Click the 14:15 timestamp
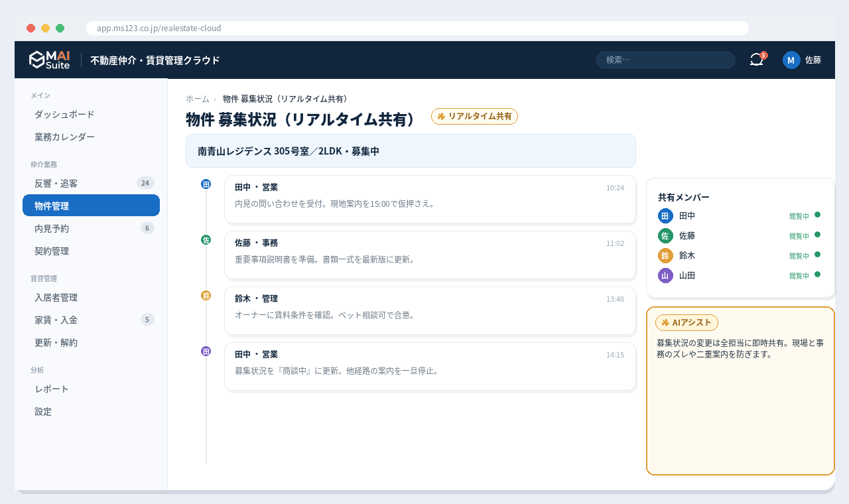Image resolution: width=849 pixels, height=504 pixels. 615,355
